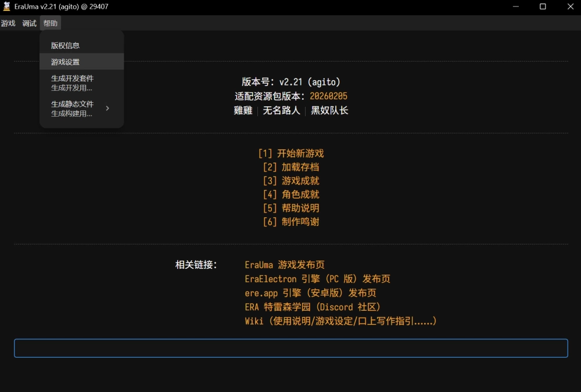Choose [2] 加载存档 option
The width and height of the screenshot is (581, 392).
(x=291, y=167)
